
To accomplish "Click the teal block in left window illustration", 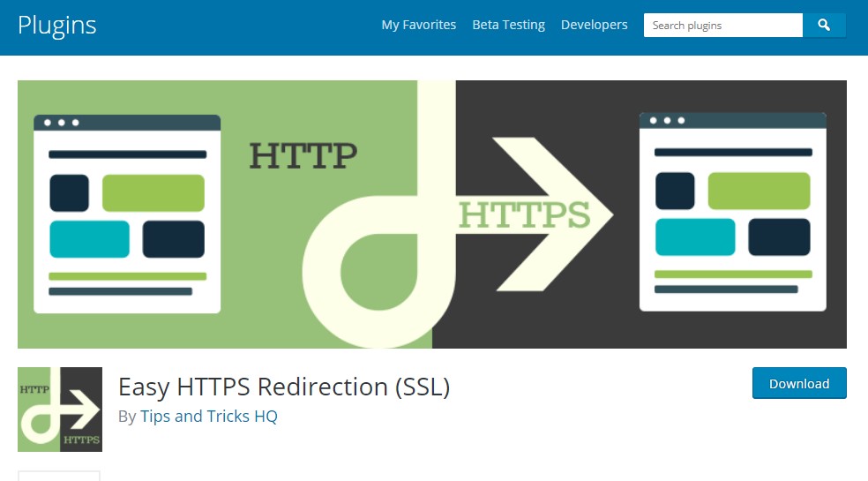I will pos(89,239).
